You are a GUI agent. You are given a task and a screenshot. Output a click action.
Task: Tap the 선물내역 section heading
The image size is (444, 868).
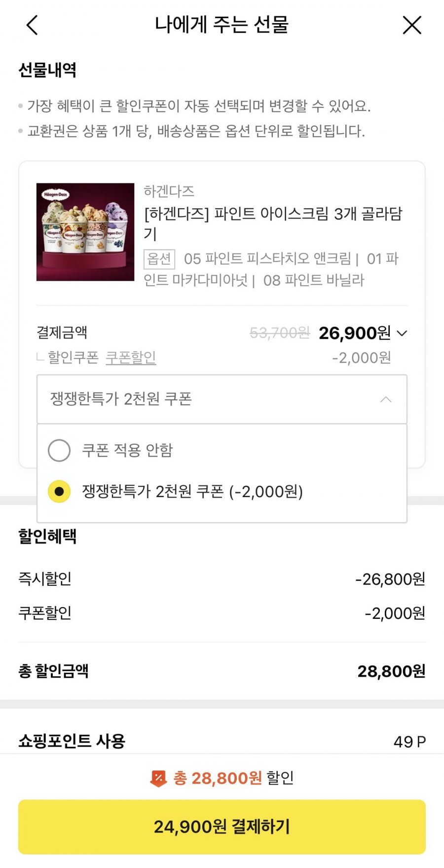pos(47,70)
